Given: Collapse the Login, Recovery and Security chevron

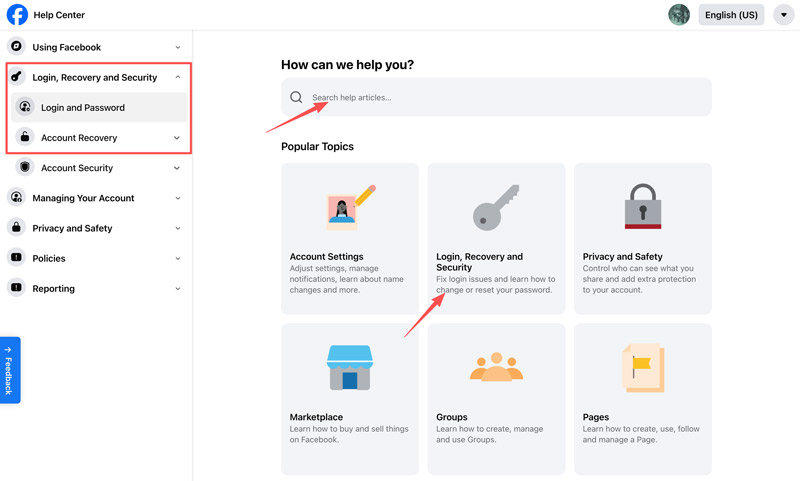Looking at the screenshot, I should point(178,78).
